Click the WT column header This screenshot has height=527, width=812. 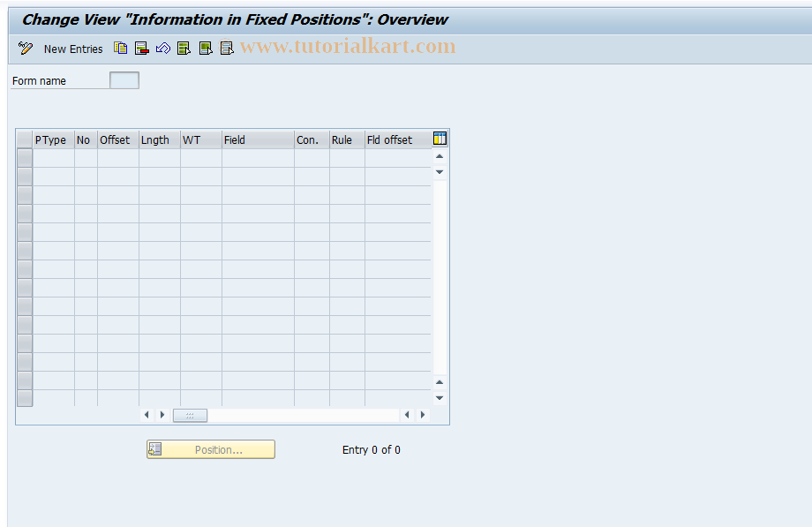click(201, 139)
